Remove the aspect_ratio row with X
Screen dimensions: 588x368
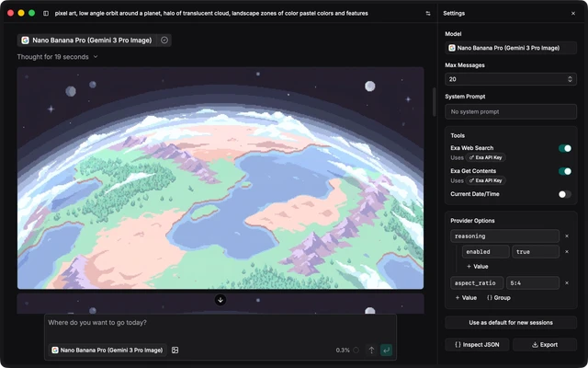point(567,283)
